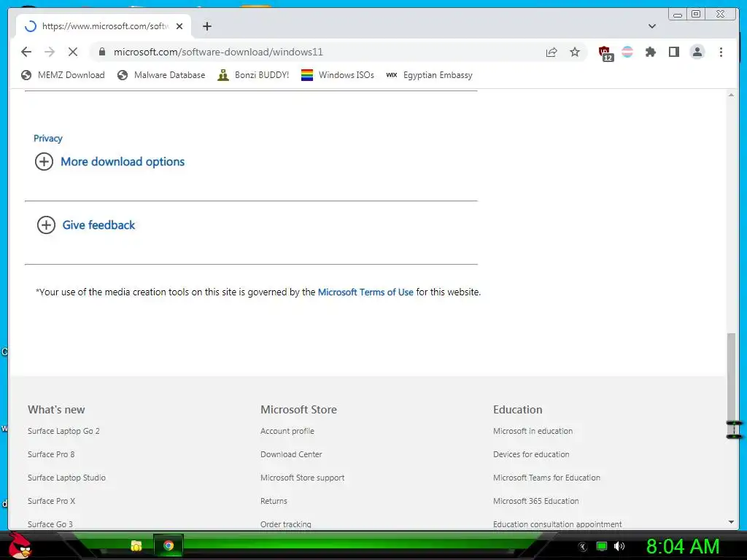Screen dimensions: 747x560
Task: Open the Account profile link
Action: coord(287,431)
